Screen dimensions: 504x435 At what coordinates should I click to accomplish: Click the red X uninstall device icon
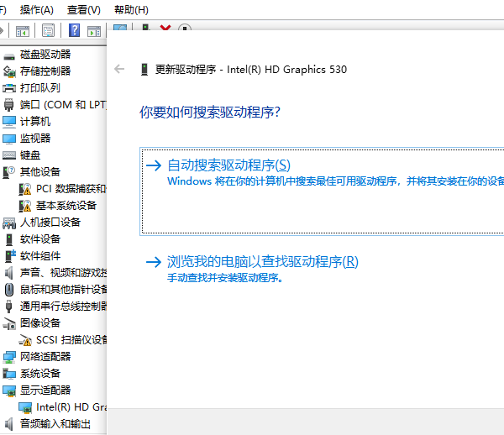point(165,28)
